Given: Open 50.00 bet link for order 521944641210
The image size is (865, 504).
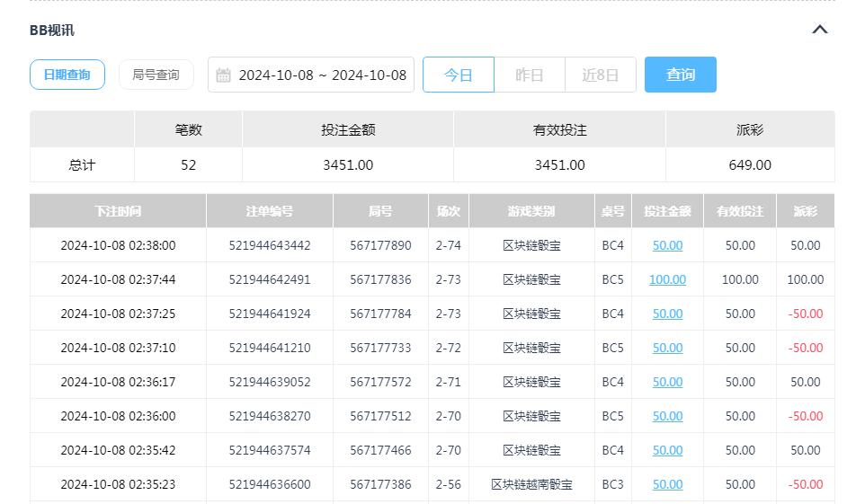Looking at the screenshot, I should coord(667,348).
